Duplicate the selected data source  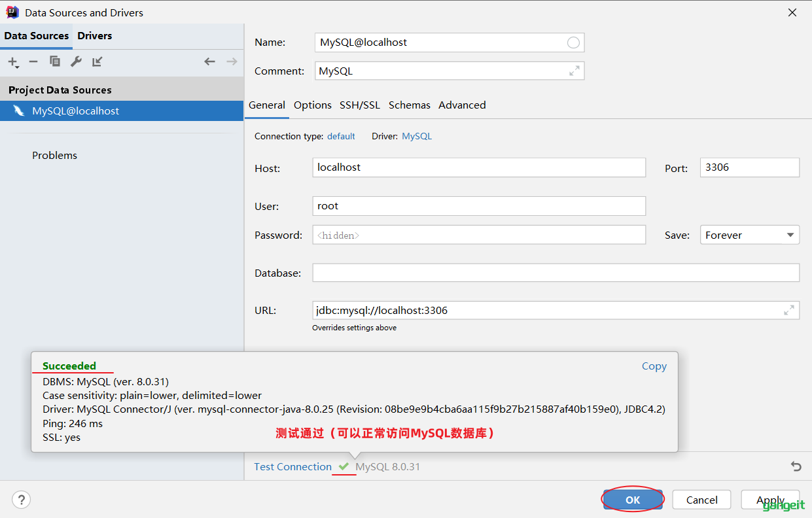point(55,61)
